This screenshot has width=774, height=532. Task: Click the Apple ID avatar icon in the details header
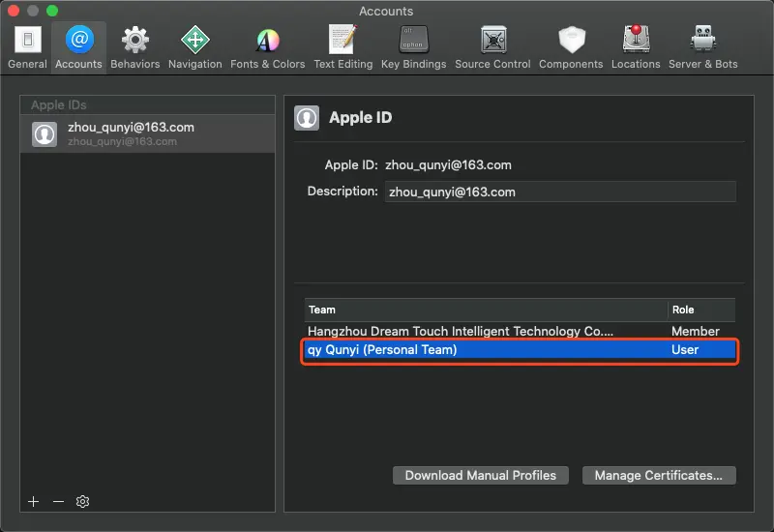[x=307, y=118]
